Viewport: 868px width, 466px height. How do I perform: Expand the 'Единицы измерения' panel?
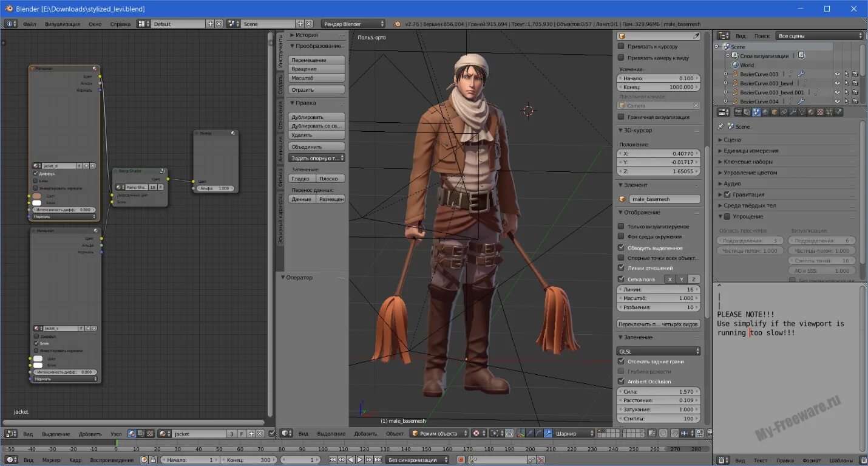[750, 151]
